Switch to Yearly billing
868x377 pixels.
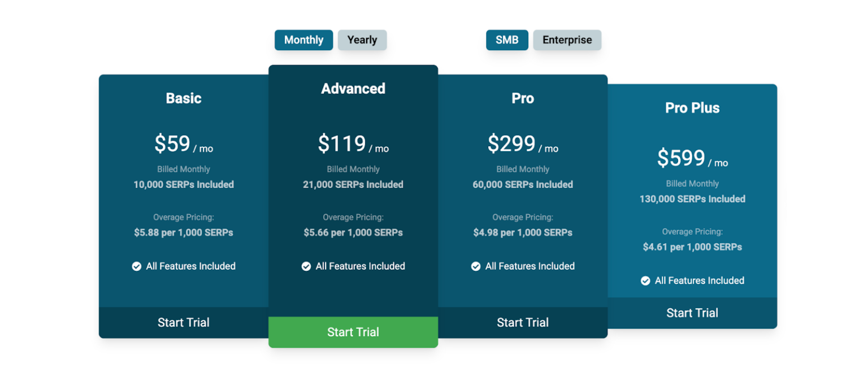pos(362,40)
